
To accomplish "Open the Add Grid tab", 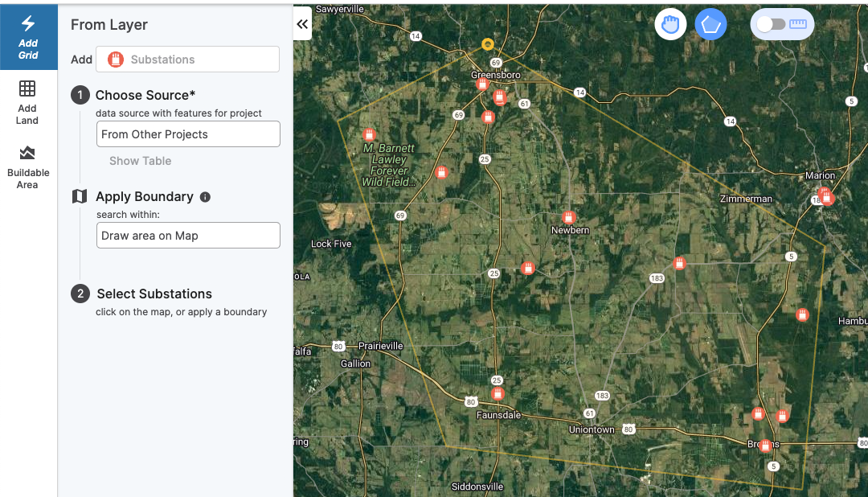I will (28, 35).
